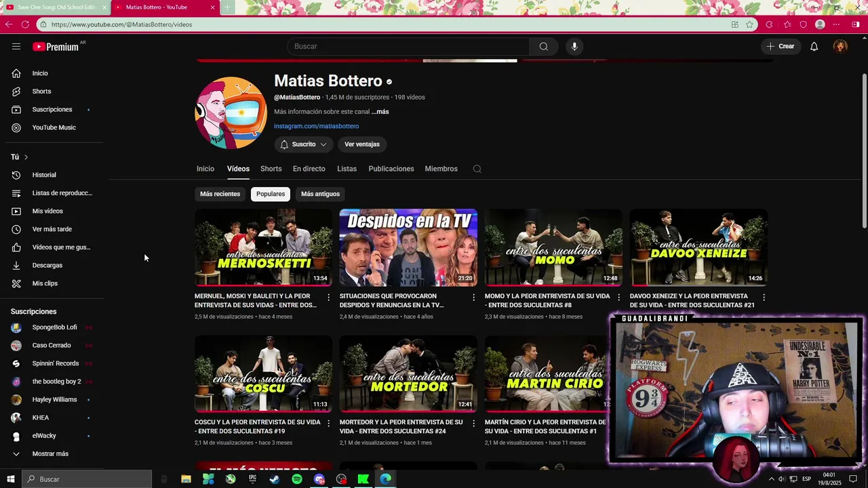Click the Buscar search field
The width and height of the screenshot is (868, 488).
[408, 46]
